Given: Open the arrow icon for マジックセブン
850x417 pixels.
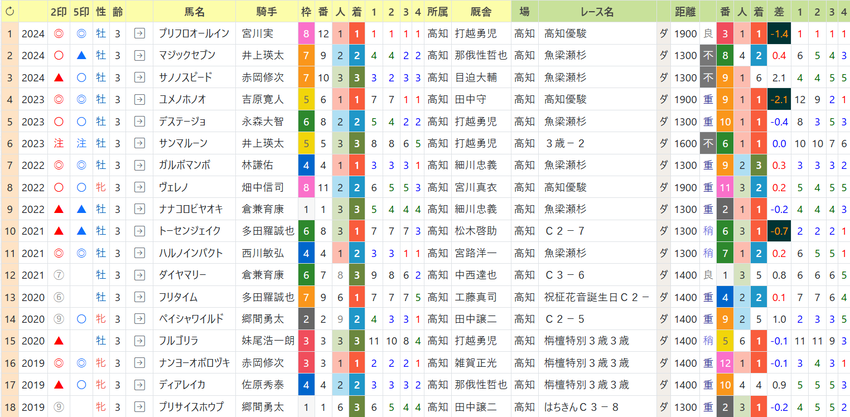Looking at the screenshot, I should tap(139, 55).
